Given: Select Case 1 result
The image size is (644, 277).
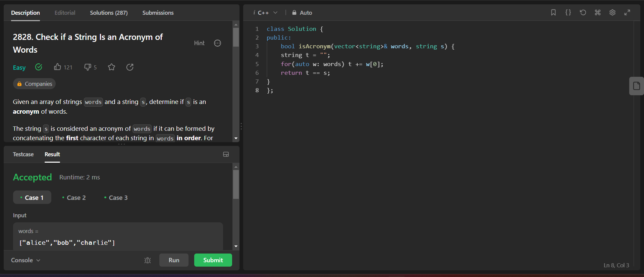Looking at the screenshot, I should 32,198.
